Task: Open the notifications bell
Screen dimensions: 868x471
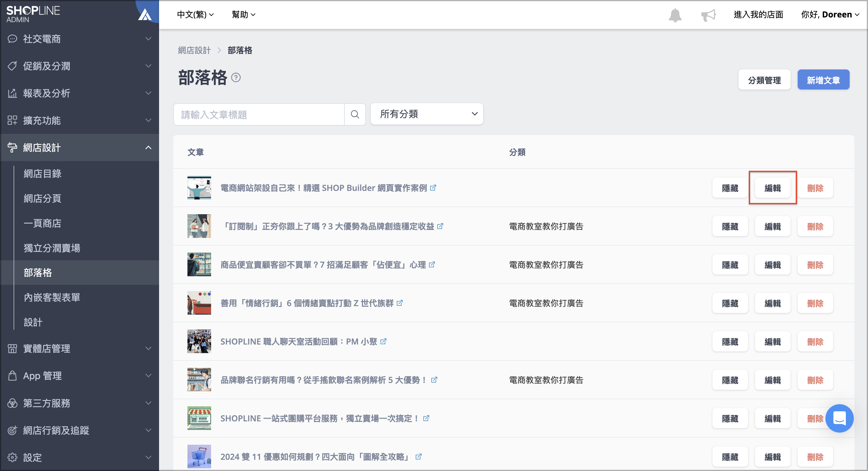Action: coord(675,15)
